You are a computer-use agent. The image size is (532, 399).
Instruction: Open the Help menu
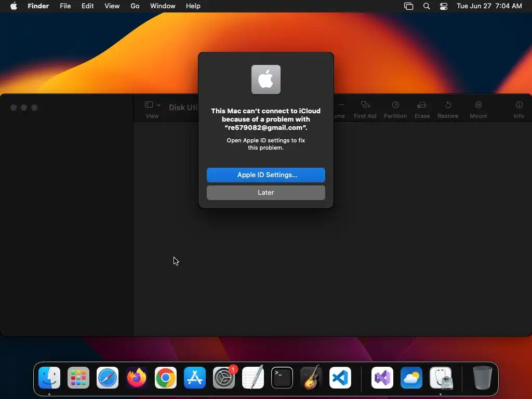click(193, 6)
